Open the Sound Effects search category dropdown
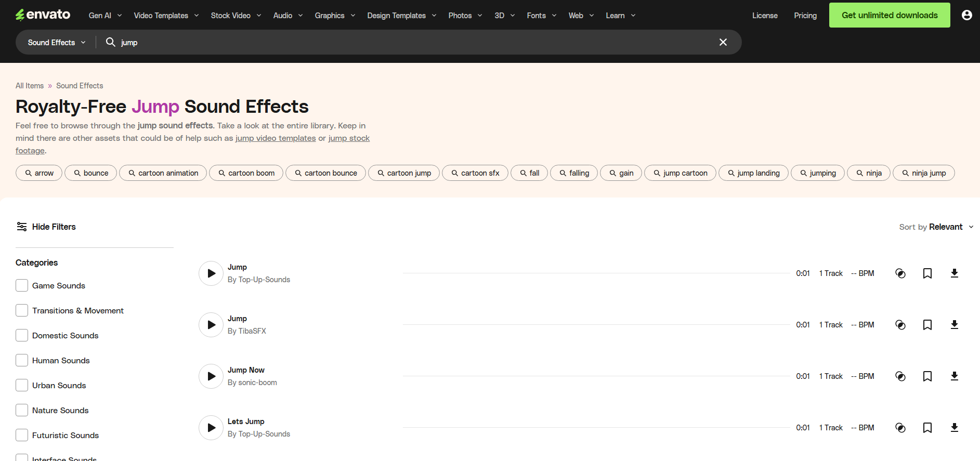Screen dimensions: 980x461 (x=57, y=43)
